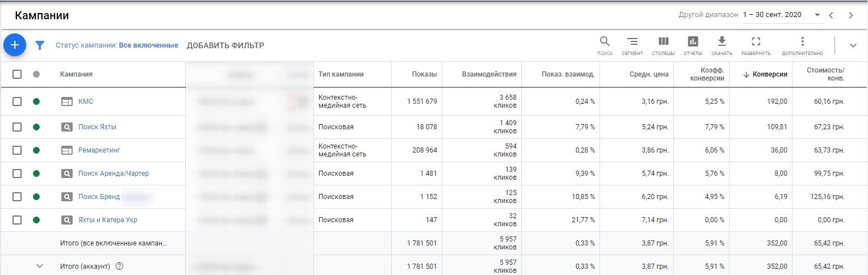Toggle the select-all header checkbox

[17, 74]
